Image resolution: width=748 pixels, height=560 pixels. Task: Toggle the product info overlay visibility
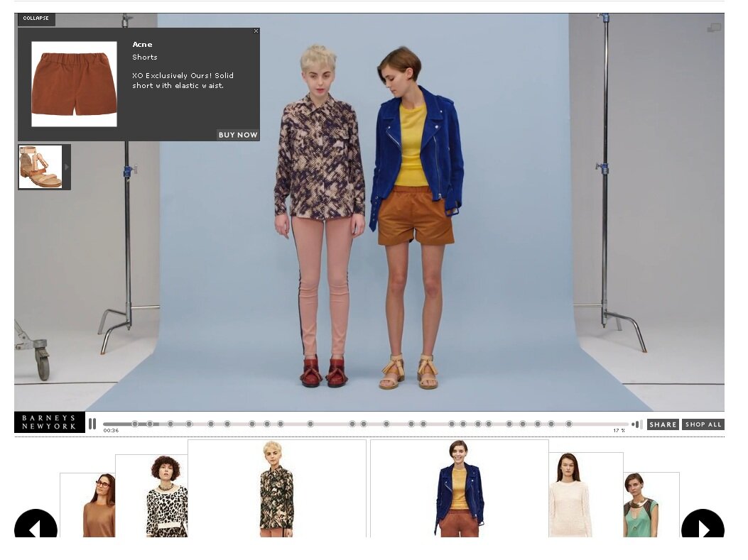36,18
